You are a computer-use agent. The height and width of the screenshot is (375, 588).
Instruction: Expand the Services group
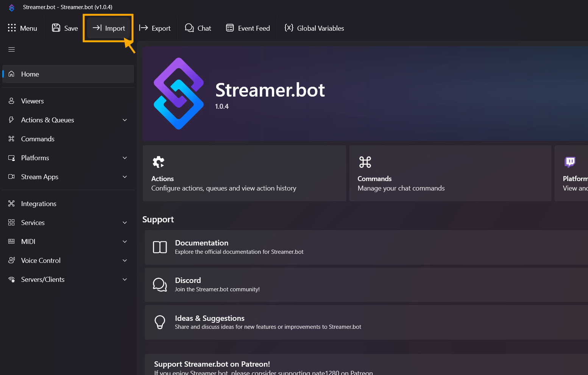click(x=125, y=223)
